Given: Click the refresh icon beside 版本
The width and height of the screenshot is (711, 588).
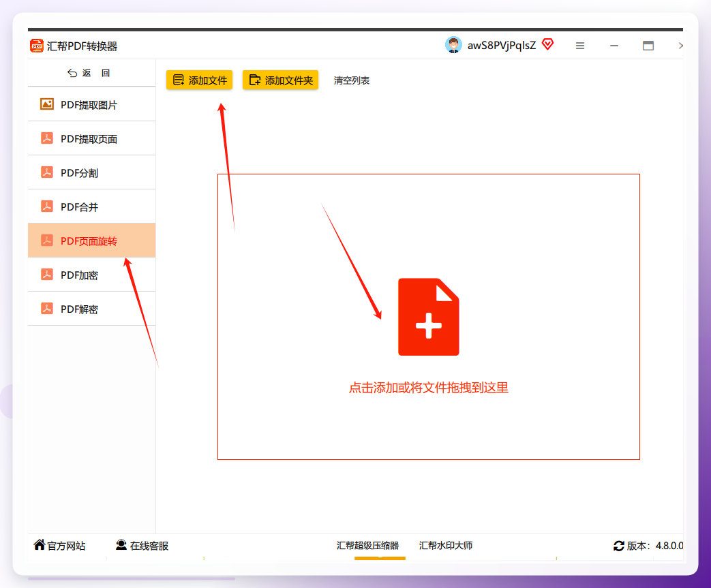Looking at the screenshot, I should [x=618, y=546].
